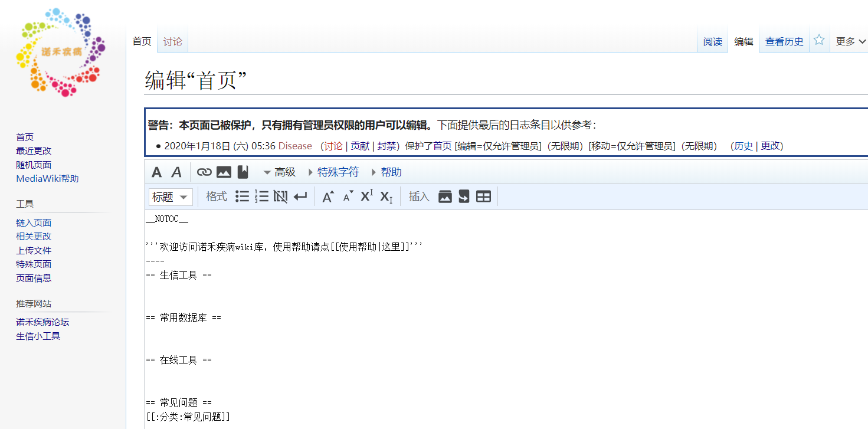This screenshot has height=429, width=868.
Task: Open the 阅读 read tab
Action: [713, 41]
